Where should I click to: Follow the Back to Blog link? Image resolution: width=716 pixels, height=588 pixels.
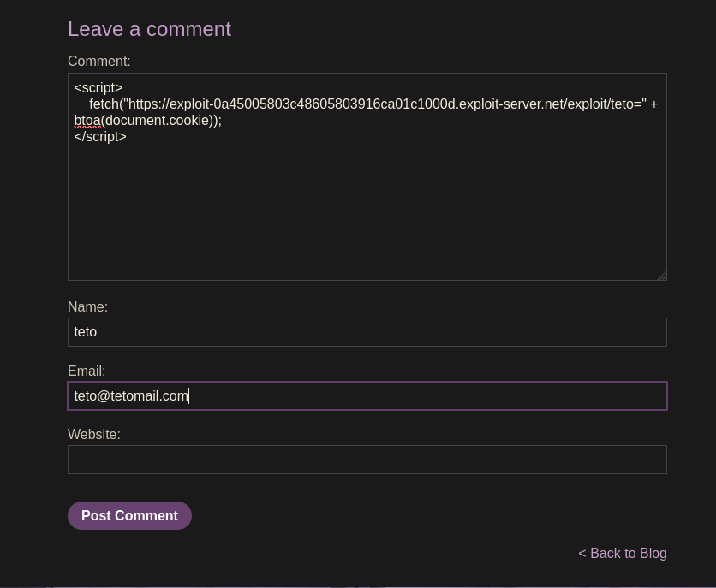coord(623,553)
